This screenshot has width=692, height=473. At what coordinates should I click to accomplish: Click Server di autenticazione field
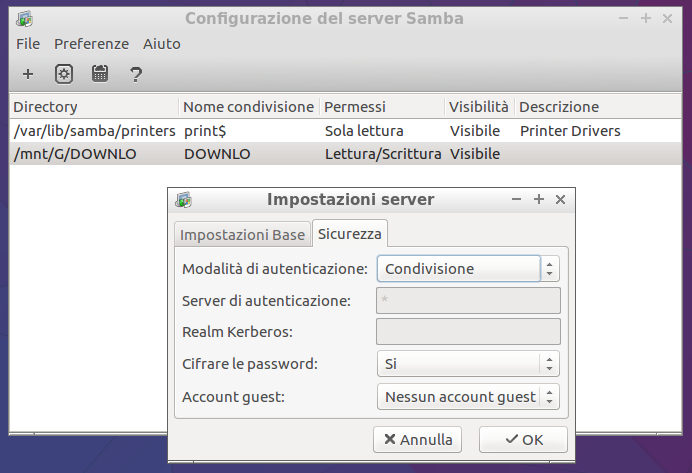click(x=468, y=300)
